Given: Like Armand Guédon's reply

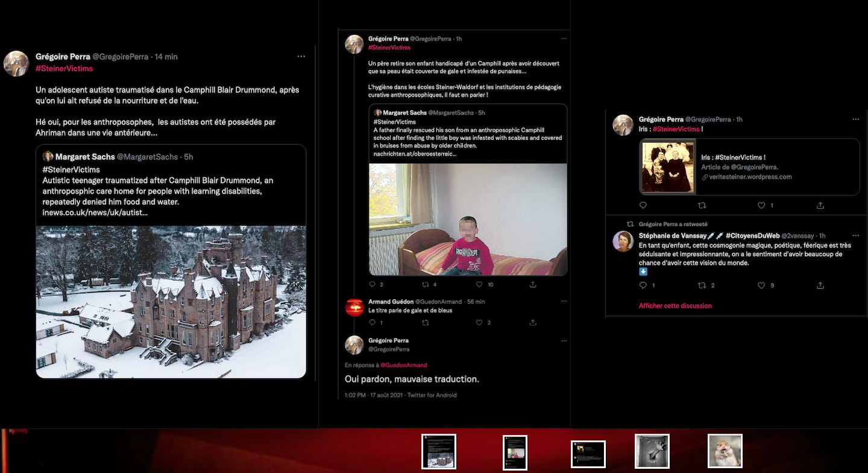Looking at the screenshot, I should [479, 323].
